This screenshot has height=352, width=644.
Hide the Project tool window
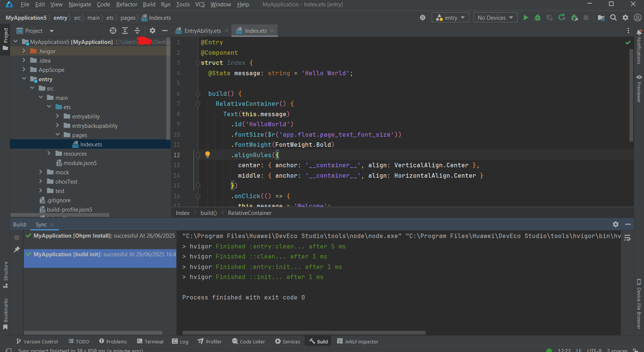165,31
